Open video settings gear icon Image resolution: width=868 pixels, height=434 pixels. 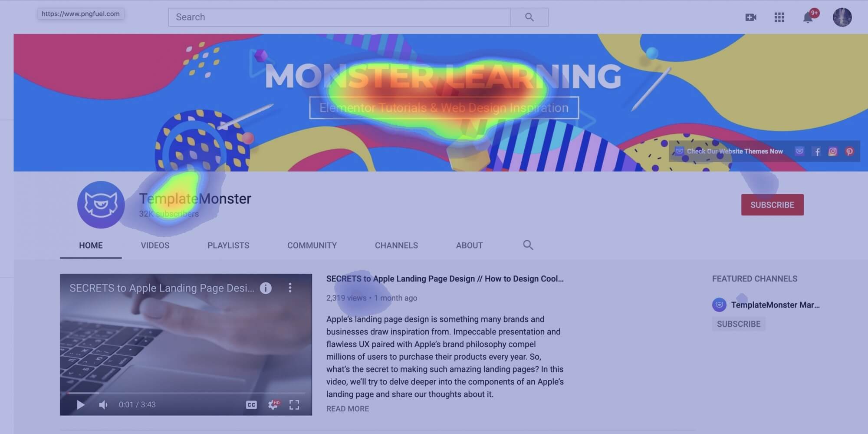(273, 405)
